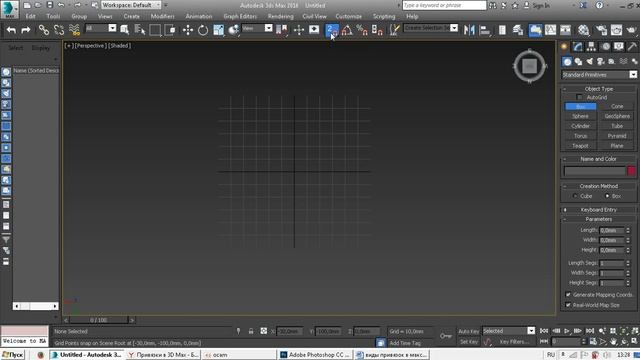This screenshot has width=640, height=360.
Task: Click the Teapot primitive button
Action: pos(580,146)
